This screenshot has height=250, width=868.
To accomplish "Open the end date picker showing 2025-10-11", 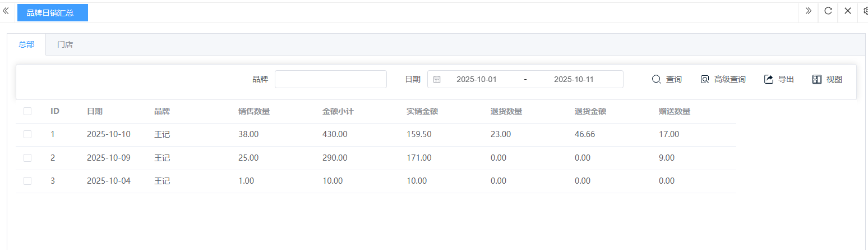I will (x=573, y=80).
